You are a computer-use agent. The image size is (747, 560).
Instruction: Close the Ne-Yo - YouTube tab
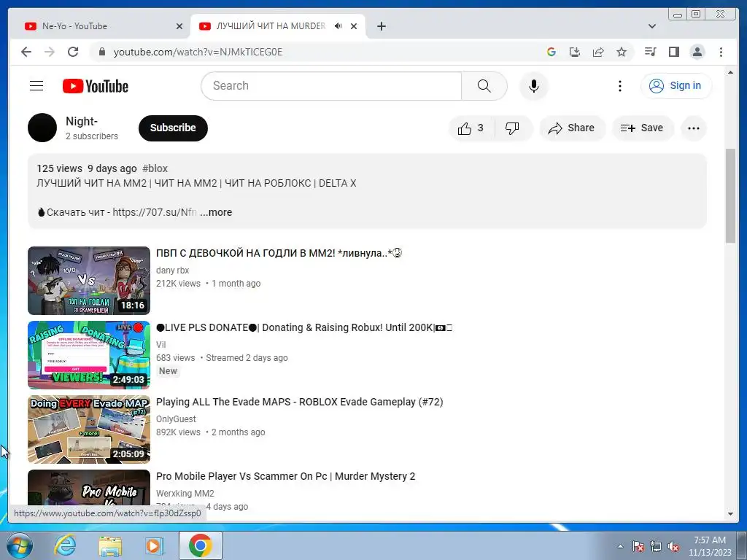(x=179, y=26)
